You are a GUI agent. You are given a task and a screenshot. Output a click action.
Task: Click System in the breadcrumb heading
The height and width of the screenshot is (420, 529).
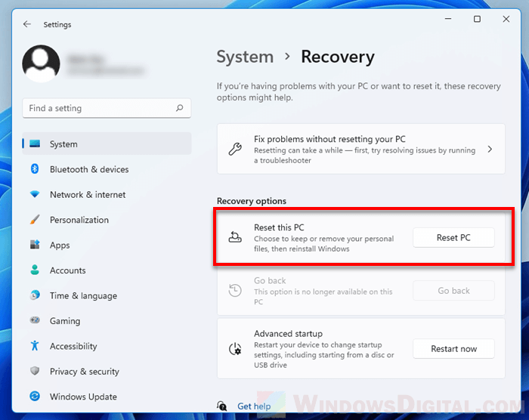(x=245, y=57)
